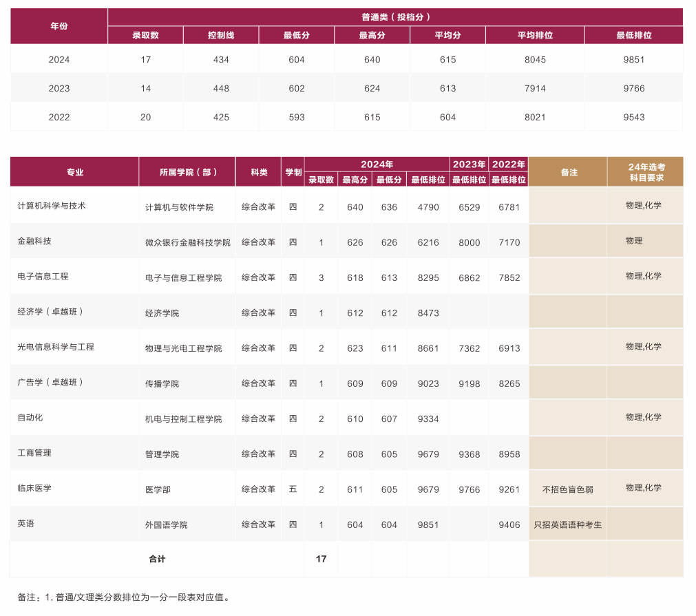Select the 2024 year row
The width and height of the screenshot is (696, 616).
tap(58, 59)
